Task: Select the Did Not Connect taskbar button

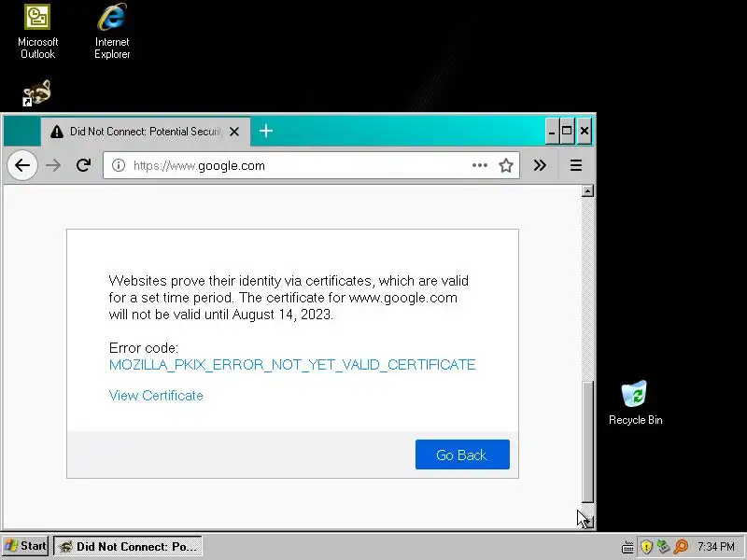Action: click(128, 546)
